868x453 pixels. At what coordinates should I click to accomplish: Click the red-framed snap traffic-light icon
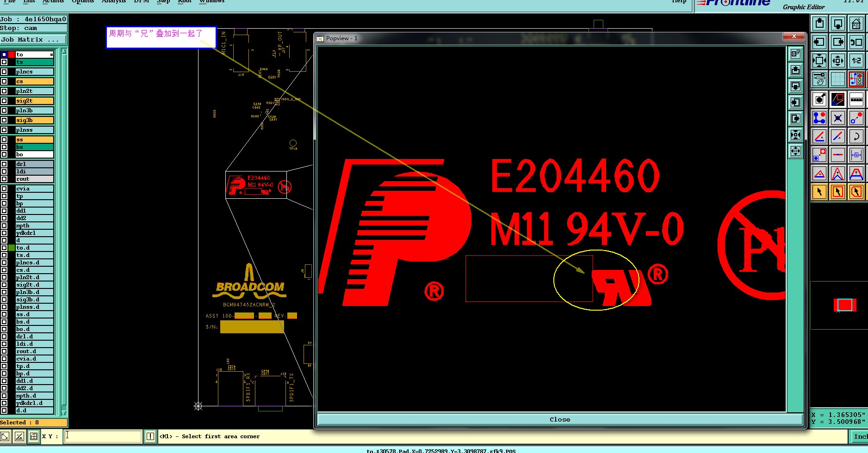coord(856,79)
